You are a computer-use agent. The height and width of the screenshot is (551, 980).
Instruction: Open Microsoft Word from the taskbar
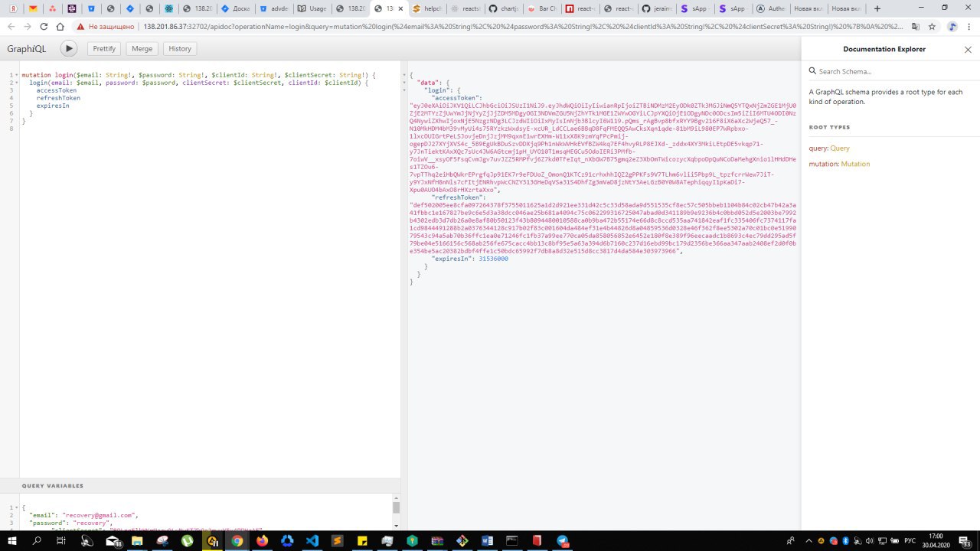[x=487, y=540]
